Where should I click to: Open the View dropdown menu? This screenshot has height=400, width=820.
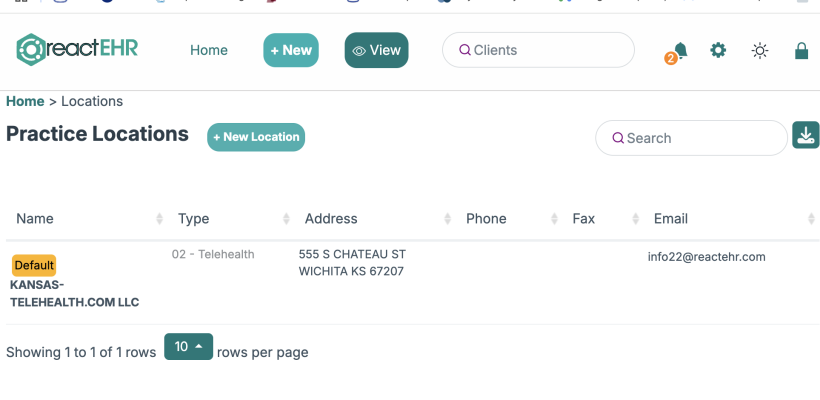coord(377,50)
